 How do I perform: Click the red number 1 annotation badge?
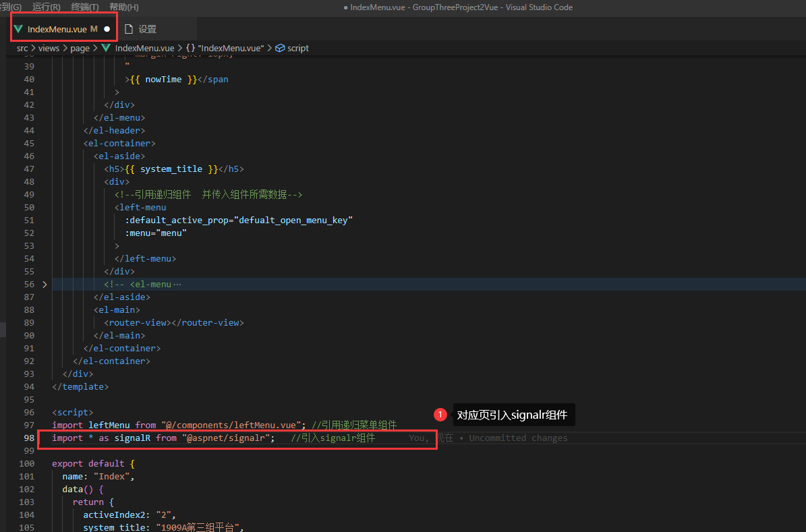pyautogui.click(x=440, y=415)
